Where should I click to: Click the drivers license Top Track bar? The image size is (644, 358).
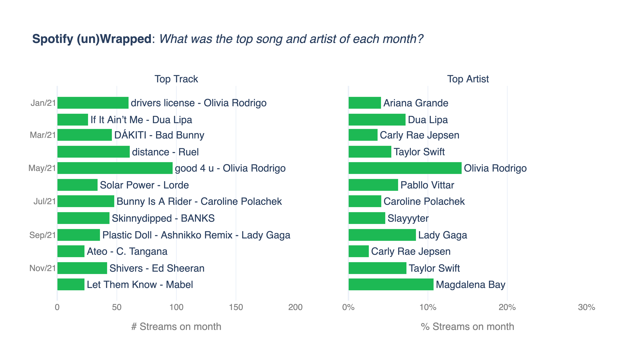93,103
